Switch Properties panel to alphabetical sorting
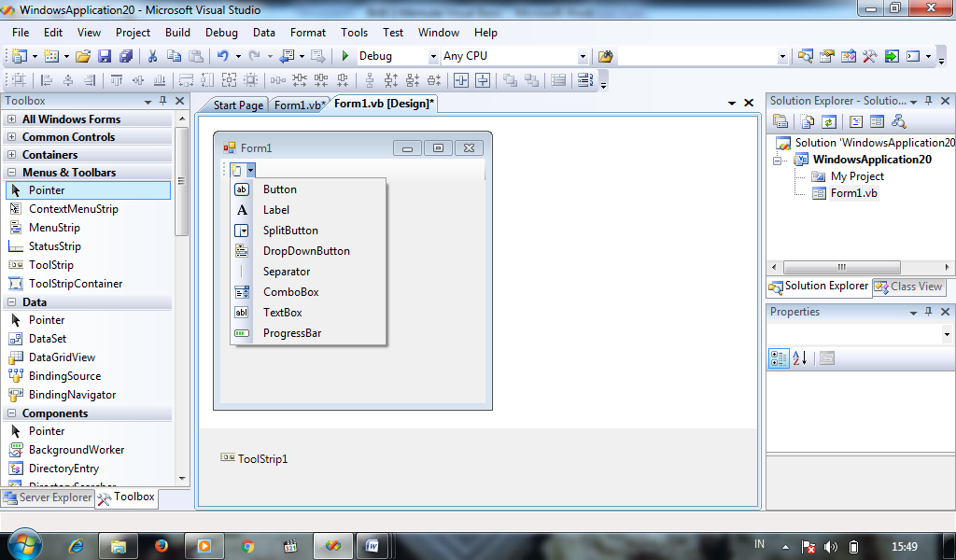Viewport: 956px width, 560px height. pos(798,357)
